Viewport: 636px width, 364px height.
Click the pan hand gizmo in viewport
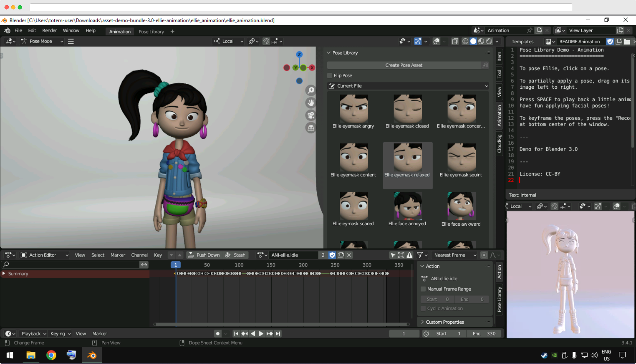(311, 103)
